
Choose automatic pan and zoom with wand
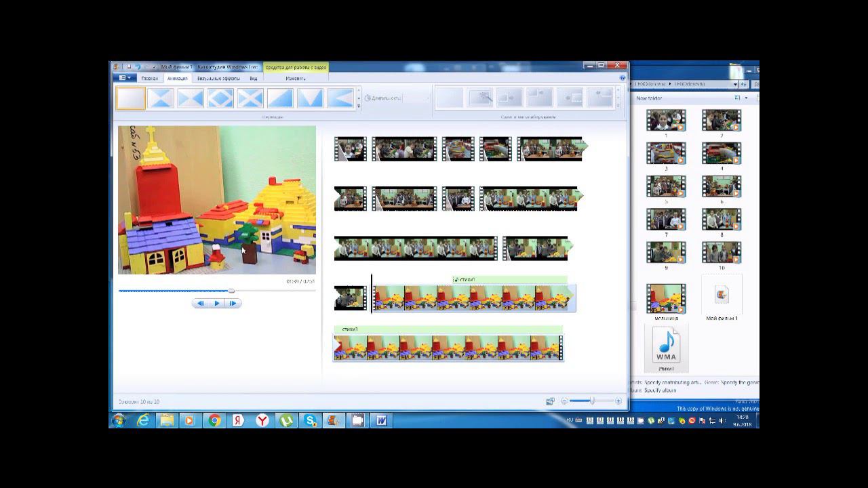480,98
